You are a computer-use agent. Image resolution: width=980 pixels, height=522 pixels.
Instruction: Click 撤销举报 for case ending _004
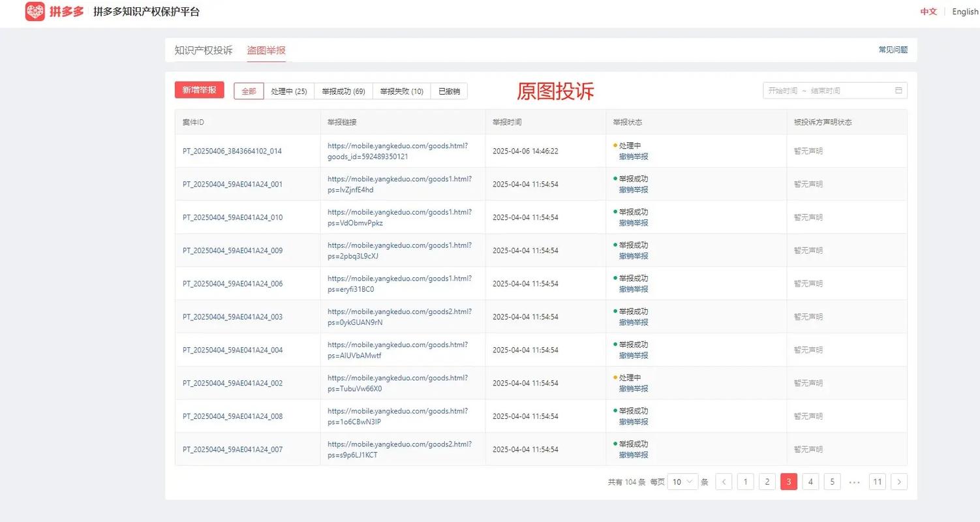click(634, 356)
